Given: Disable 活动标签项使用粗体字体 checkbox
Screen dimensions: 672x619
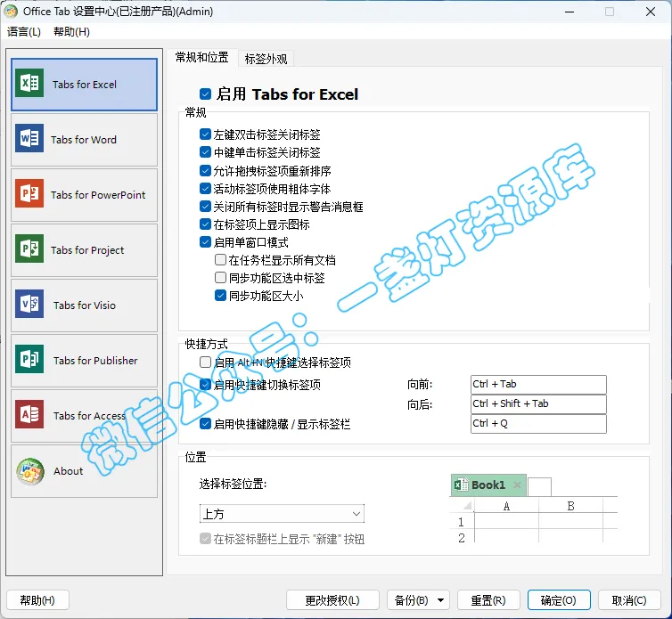Looking at the screenshot, I should coord(205,189).
